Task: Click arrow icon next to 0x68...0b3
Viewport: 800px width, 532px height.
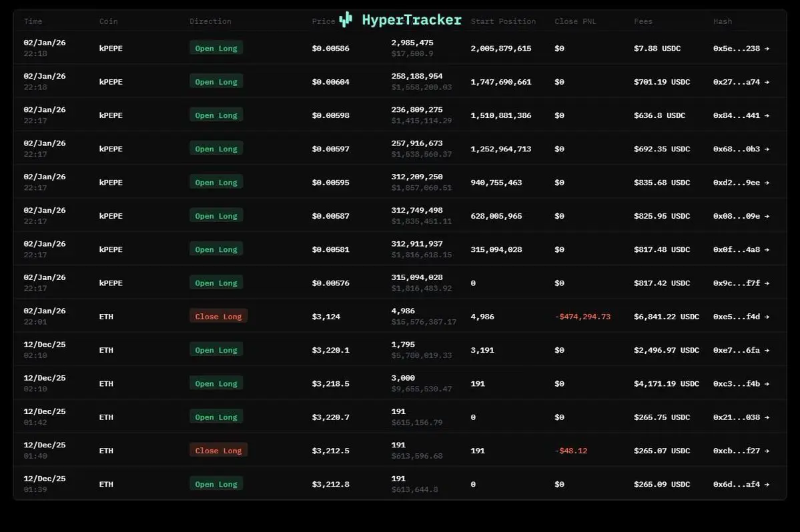Action: point(767,149)
